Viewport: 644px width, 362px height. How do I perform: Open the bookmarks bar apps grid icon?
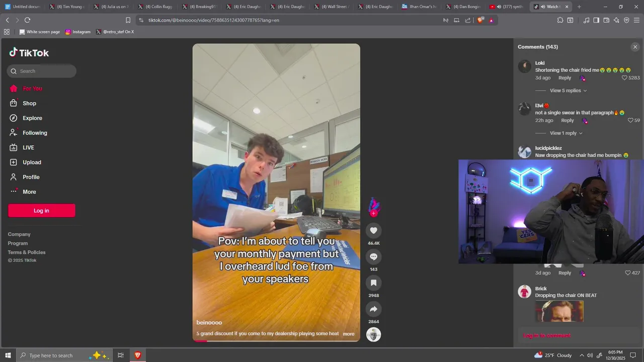click(7, 32)
